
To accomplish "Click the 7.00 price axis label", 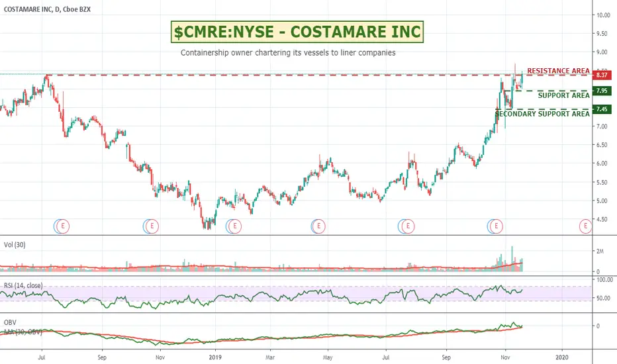I will 602,126.
